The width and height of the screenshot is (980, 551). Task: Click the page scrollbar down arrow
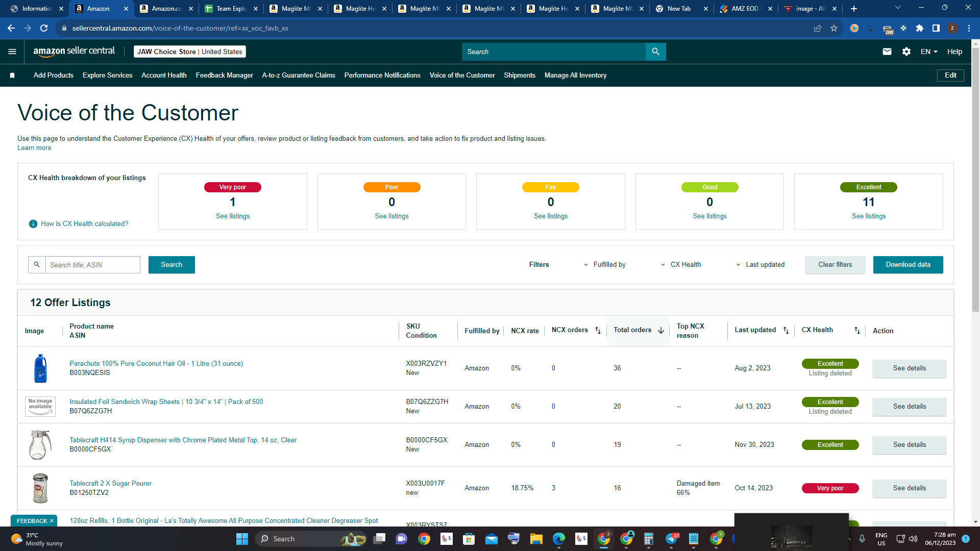(975, 522)
